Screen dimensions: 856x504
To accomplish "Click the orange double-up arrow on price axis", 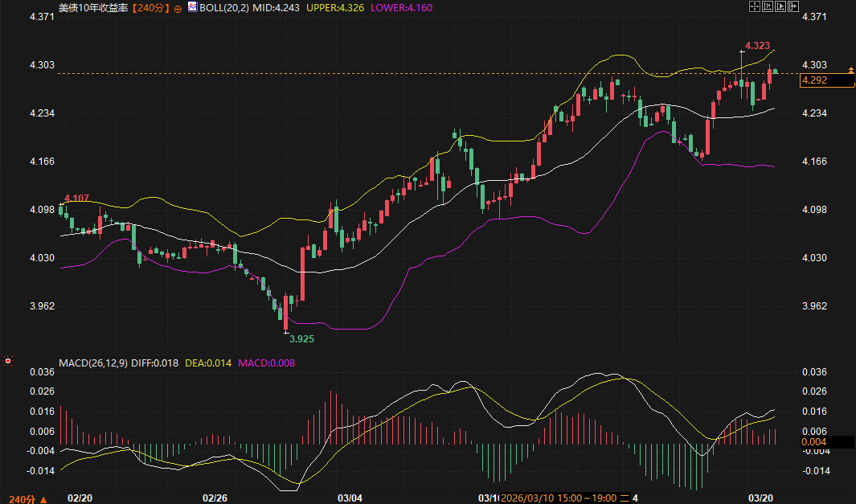I will [850, 72].
